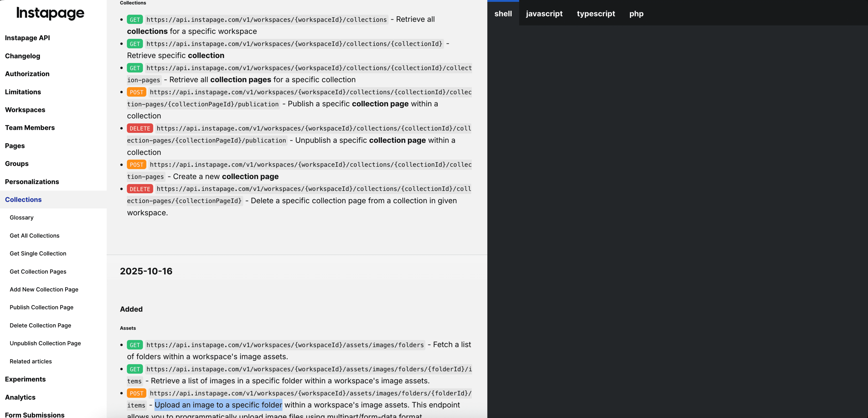Click the DELETE badge for unpublishing collection page
The image size is (868, 418).
[x=139, y=128]
